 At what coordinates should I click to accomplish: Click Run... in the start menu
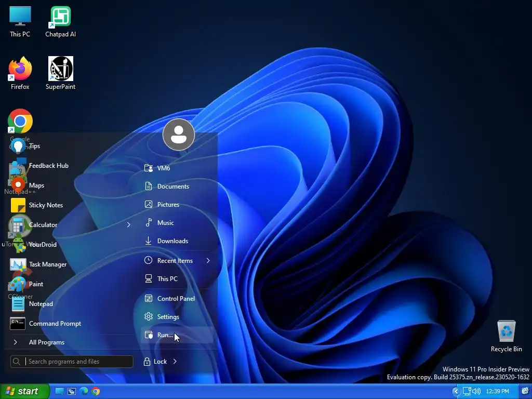177,335
